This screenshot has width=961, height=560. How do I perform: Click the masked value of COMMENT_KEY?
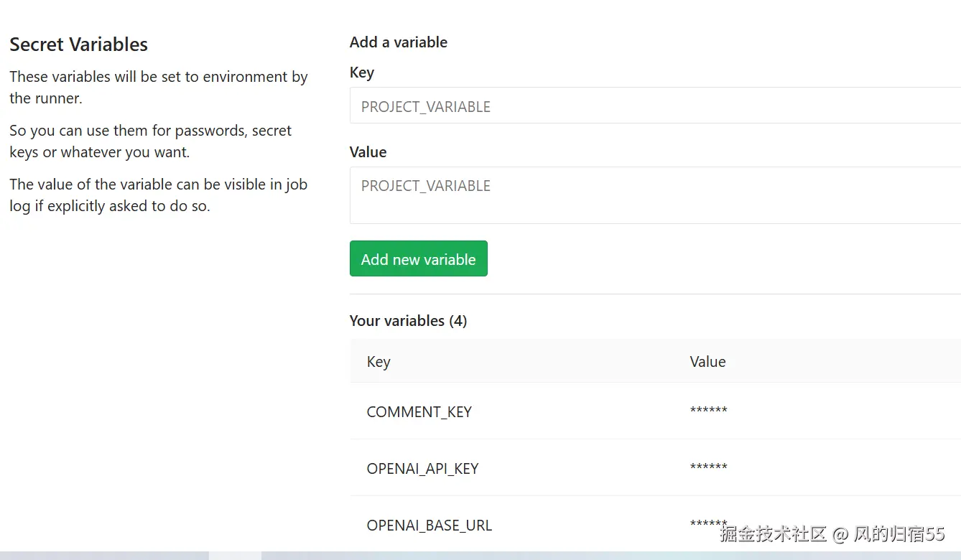click(x=708, y=411)
